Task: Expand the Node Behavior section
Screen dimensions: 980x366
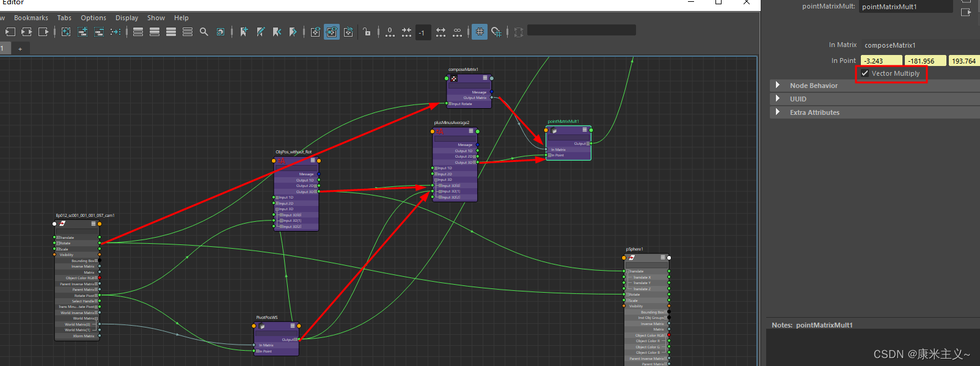Action: (777, 85)
